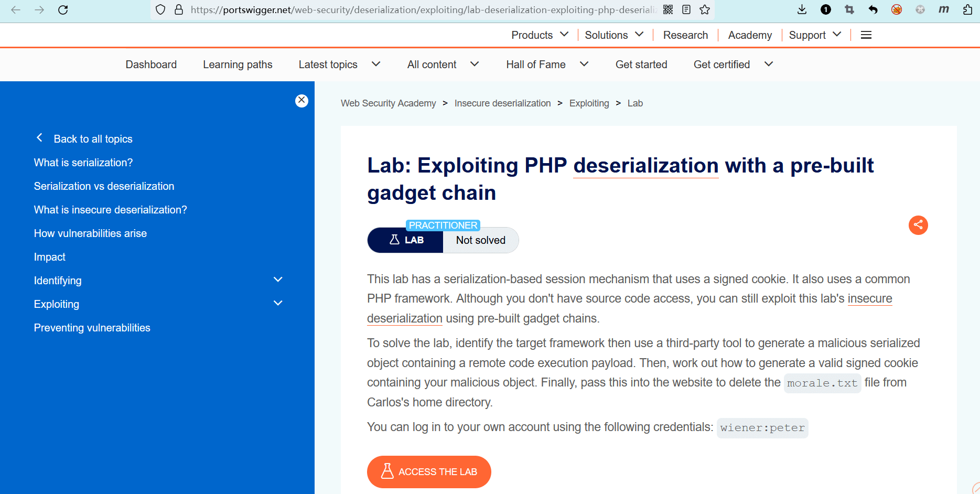Open the Learning paths menu item
The height and width of the screenshot is (494, 980).
point(238,65)
